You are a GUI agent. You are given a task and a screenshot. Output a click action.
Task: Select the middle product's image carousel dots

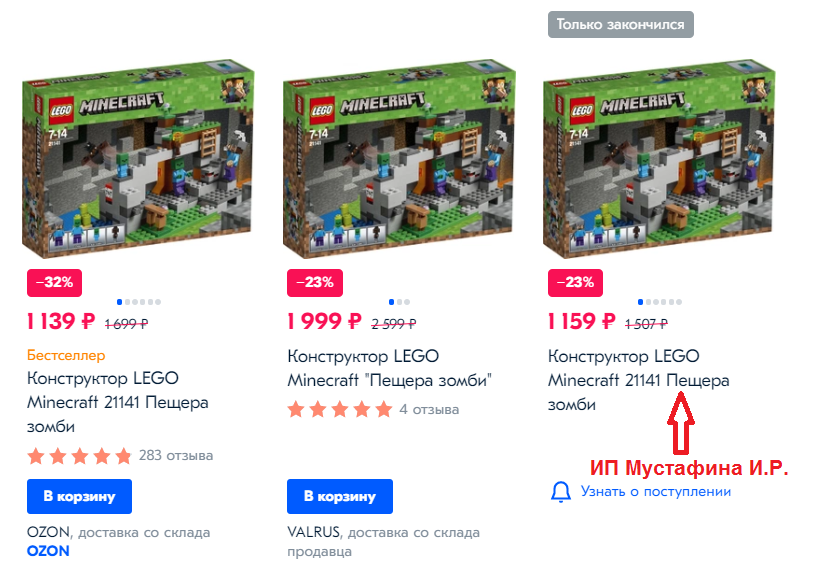point(399,302)
